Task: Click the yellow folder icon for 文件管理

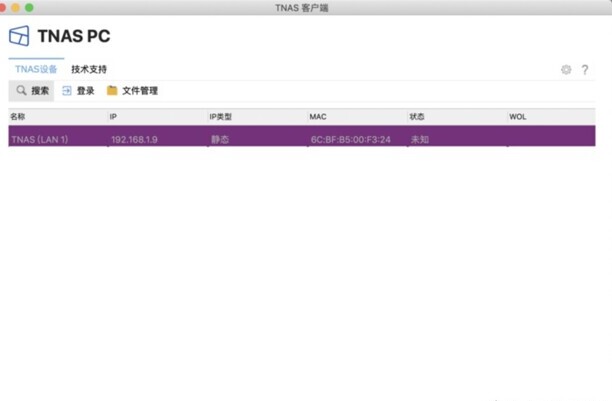Action: (112, 91)
